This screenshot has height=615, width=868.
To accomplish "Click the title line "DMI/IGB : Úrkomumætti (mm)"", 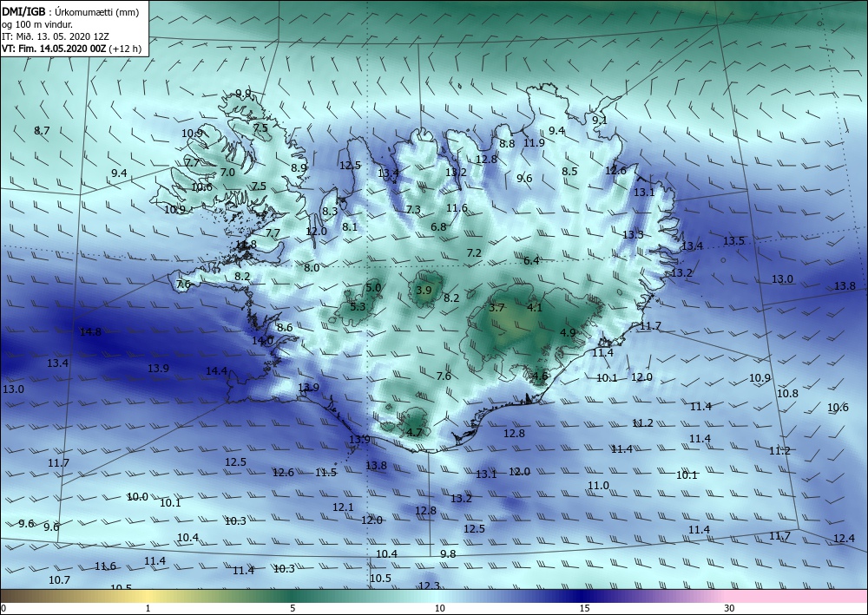I will pos(69,11).
